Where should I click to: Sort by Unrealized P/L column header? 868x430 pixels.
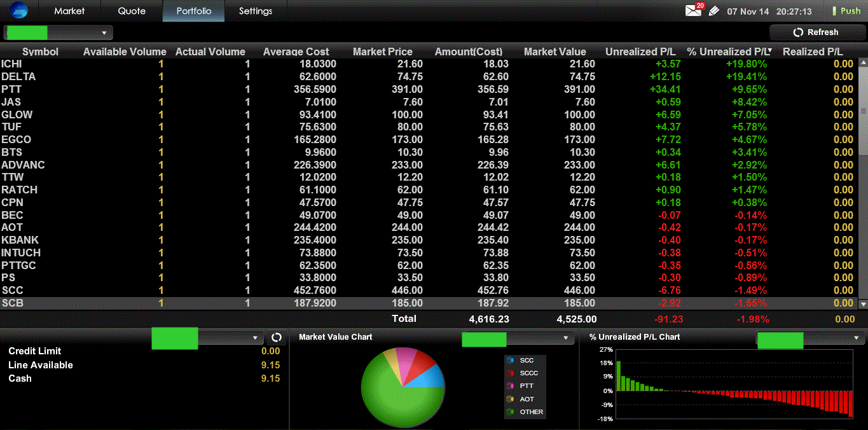[640, 52]
